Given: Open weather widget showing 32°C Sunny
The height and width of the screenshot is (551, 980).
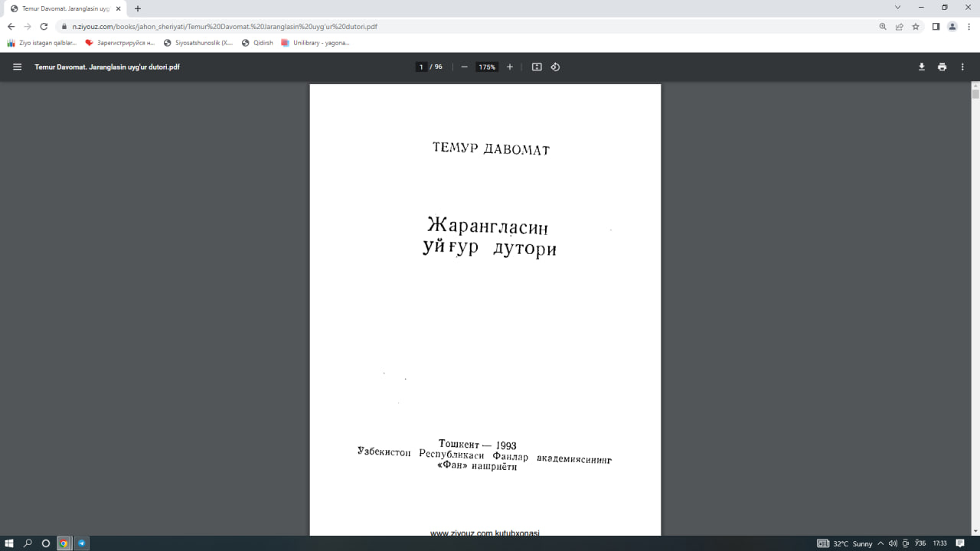Looking at the screenshot, I should point(845,543).
